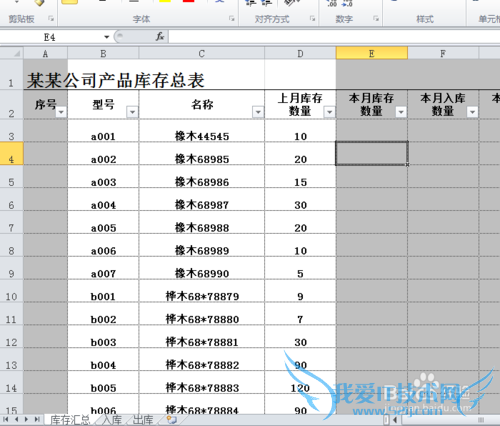The width and height of the screenshot is (500, 426).
Task: Select column C header
Action: [x=202, y=53]
